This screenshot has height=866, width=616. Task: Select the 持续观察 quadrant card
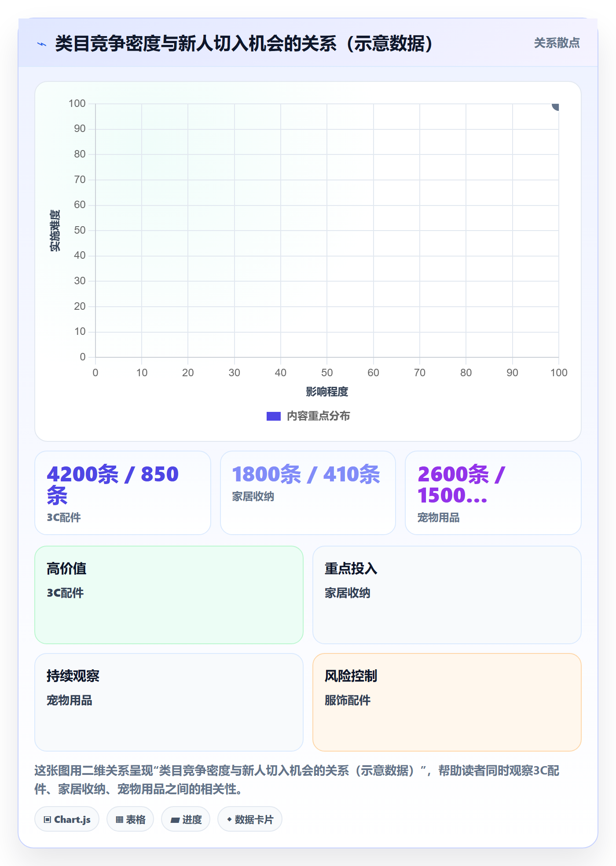[x=169, y=702]
